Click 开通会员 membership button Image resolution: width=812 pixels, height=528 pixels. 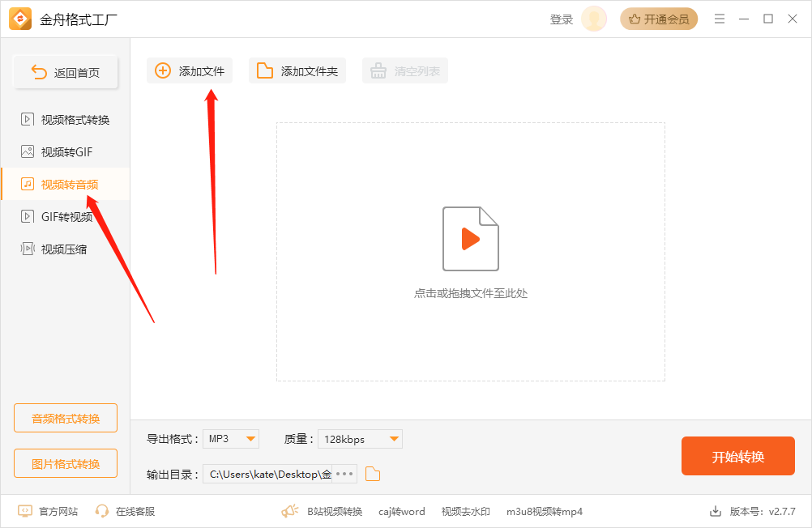point(659,19)
